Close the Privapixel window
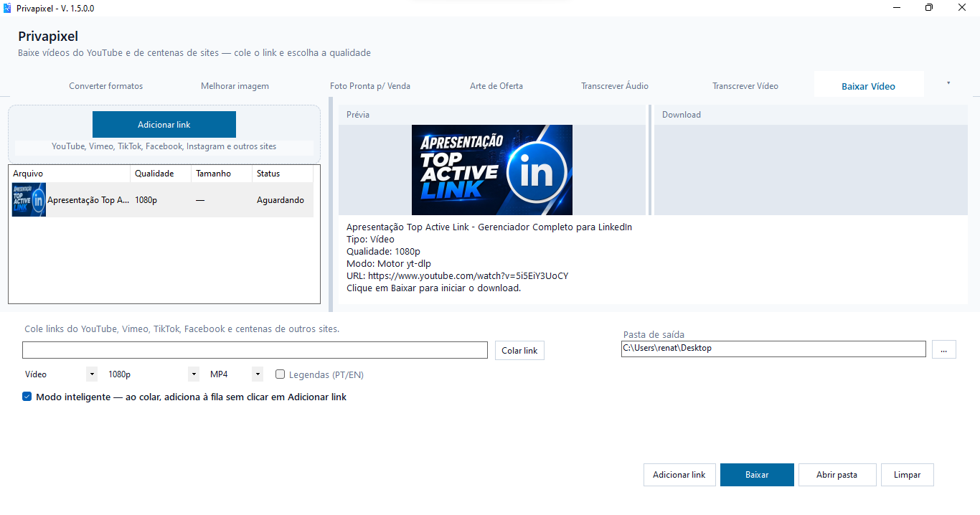 [x=962, y=8]
